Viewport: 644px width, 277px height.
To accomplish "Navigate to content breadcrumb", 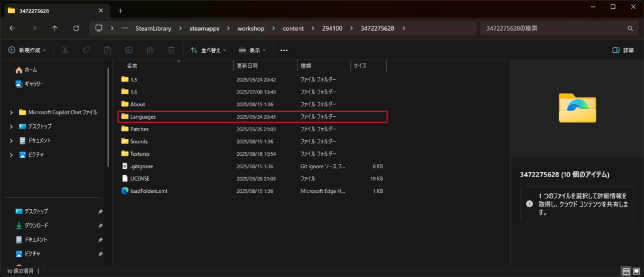I will click(293, 28).
